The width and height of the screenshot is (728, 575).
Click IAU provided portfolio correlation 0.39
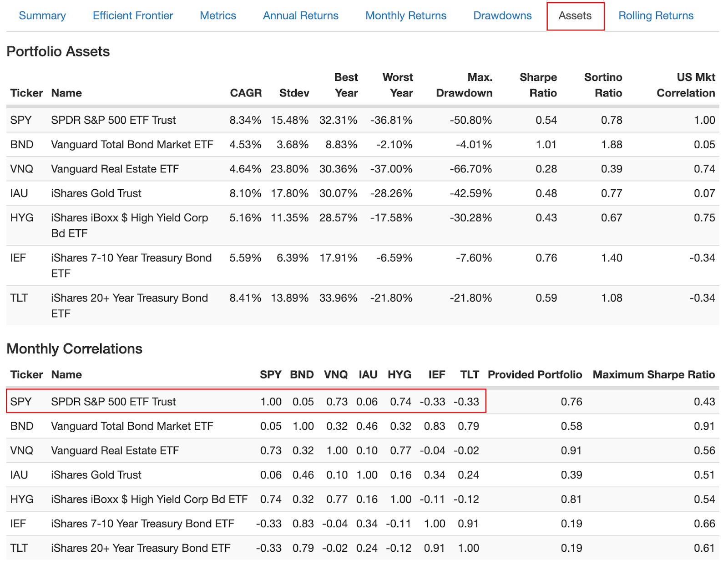[x=571, y=475]
